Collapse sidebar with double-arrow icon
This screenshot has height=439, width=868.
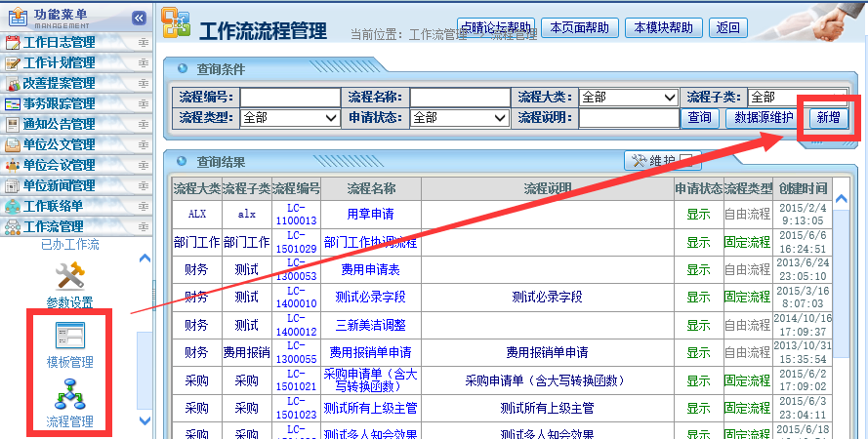pyautogui.click(x=139, y=18)
